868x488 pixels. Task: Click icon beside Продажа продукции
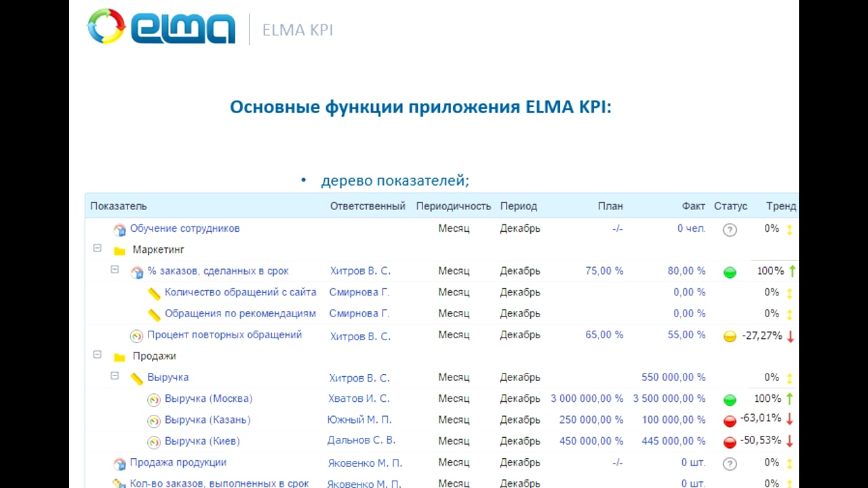(120, 464)
